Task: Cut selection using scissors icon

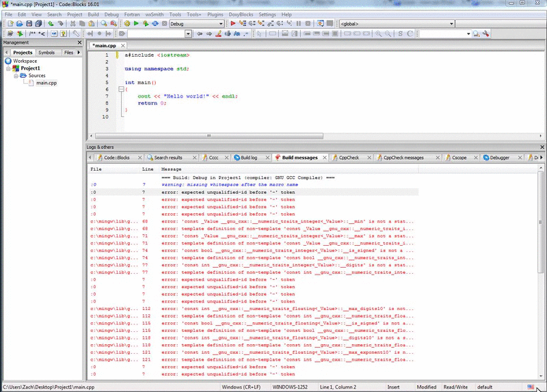Action: pos(72,24)
